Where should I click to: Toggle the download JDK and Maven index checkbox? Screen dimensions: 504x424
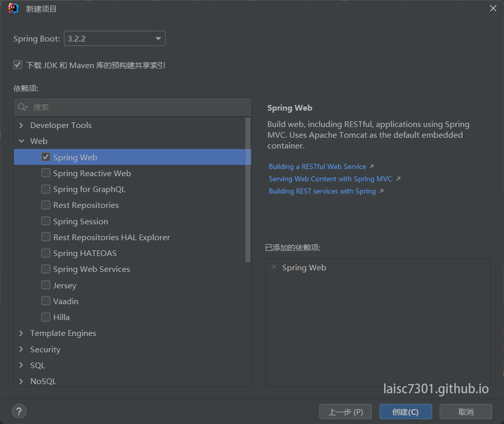pos(18,65)
